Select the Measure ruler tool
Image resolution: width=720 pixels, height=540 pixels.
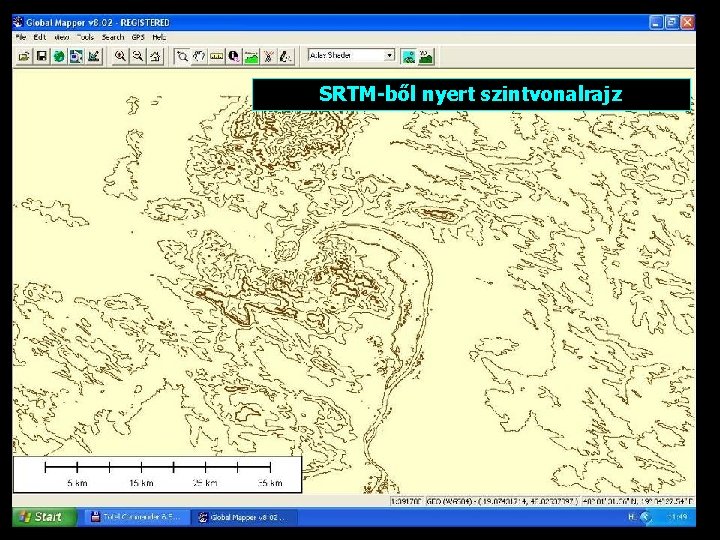pos(217,56)
